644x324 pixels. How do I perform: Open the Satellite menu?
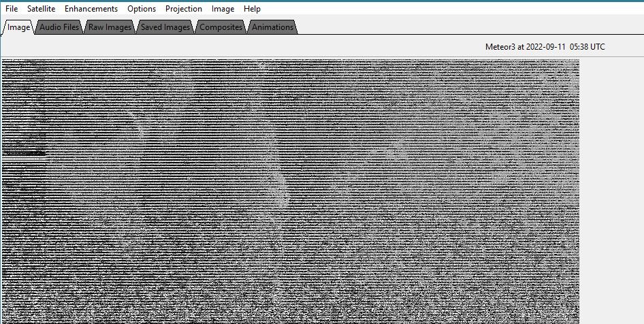41,9
